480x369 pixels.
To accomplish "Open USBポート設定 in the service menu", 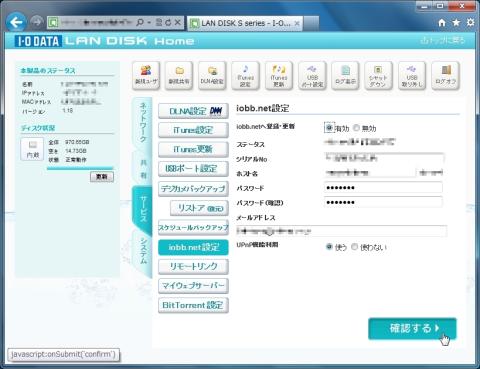I will [193, 169].
